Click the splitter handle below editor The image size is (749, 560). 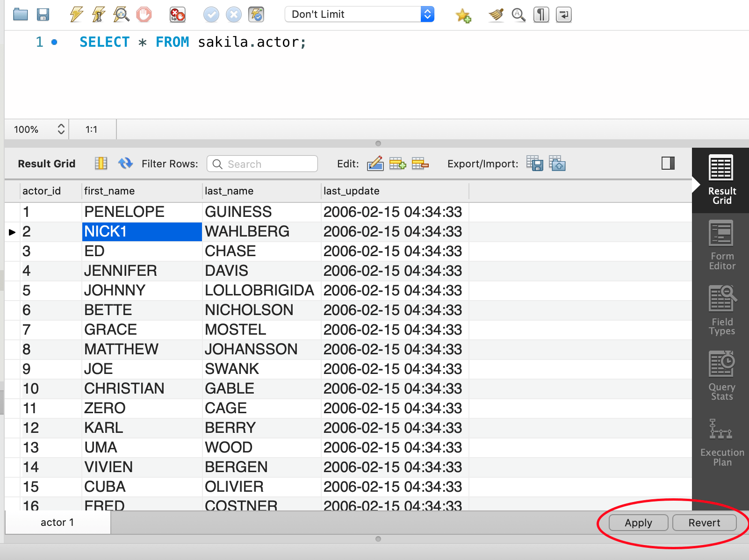point(378,144)
